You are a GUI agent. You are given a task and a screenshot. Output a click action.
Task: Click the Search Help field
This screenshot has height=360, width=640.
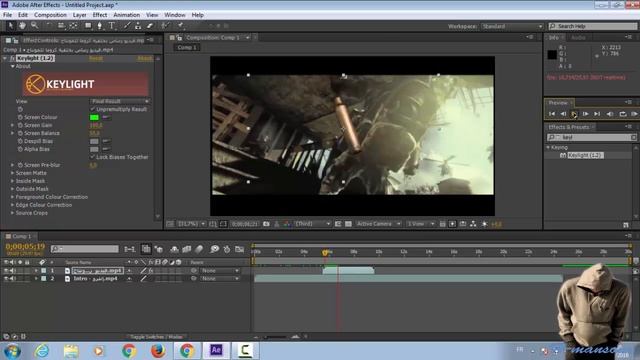pos(593,26)
